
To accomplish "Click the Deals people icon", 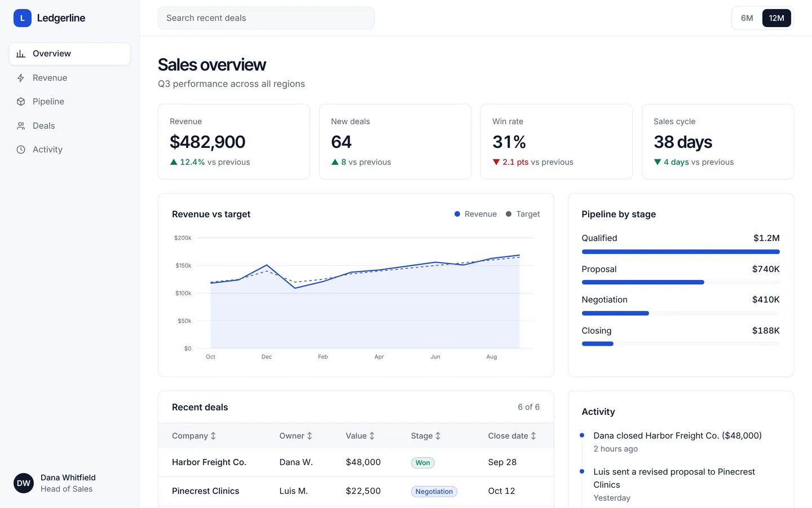I will [21, 126].
